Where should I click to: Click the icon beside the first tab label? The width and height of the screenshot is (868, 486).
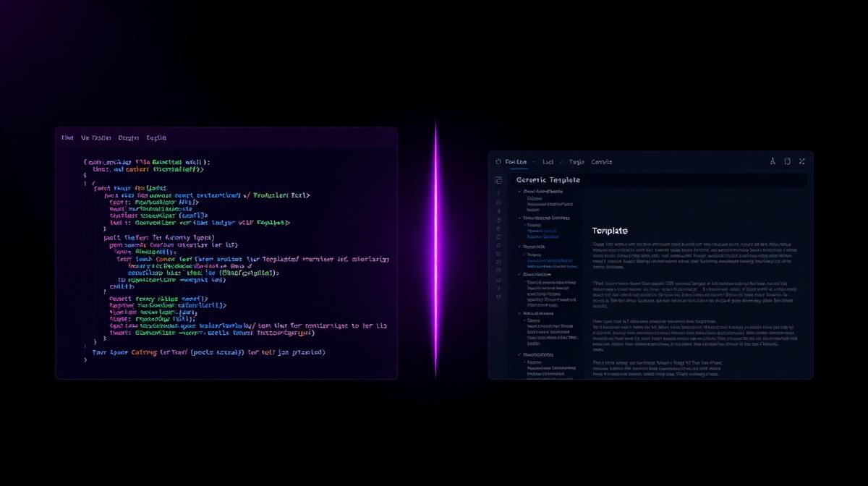coord(498,162)
